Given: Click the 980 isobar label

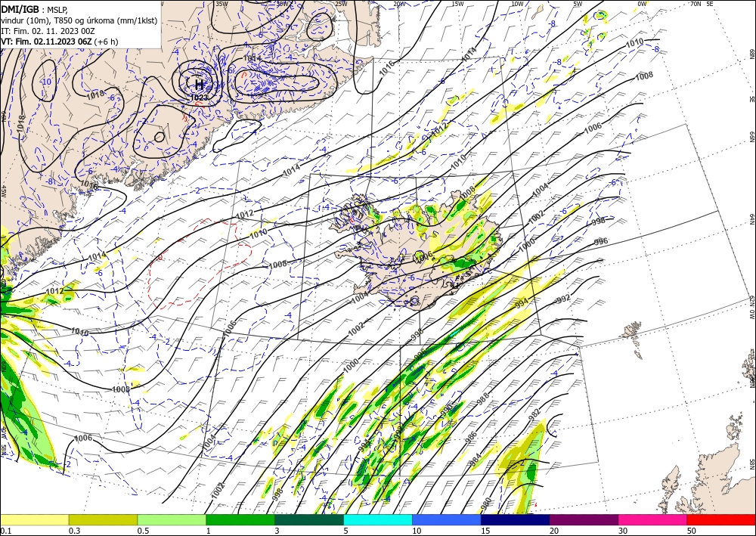Looking at the screenshot, I should [486, 503].
